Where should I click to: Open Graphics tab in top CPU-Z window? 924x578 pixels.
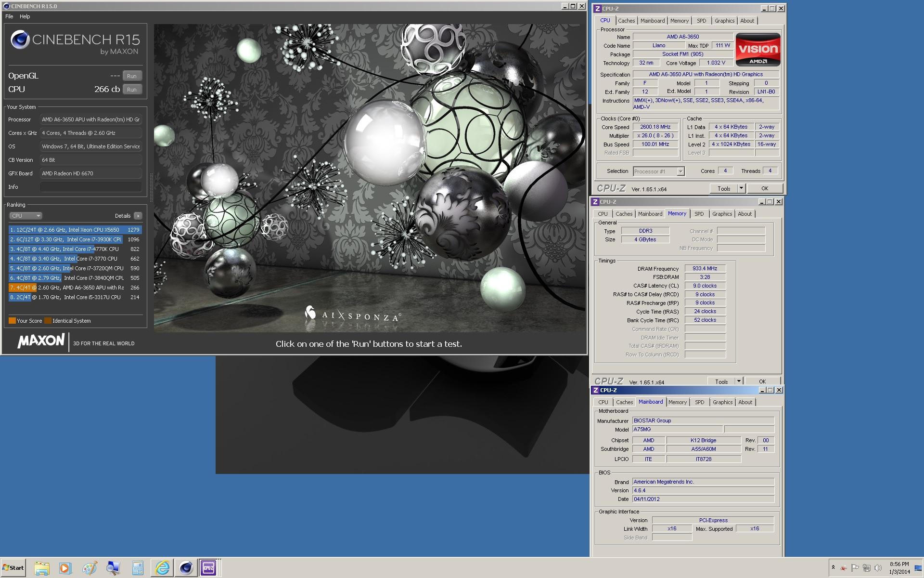(x=724, y=21)
